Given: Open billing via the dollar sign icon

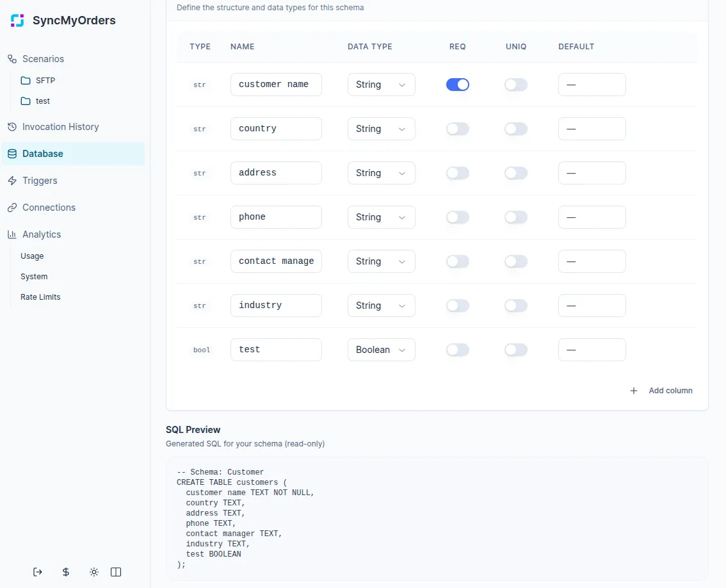Looking at the screenshot, I should click(65, 572).
